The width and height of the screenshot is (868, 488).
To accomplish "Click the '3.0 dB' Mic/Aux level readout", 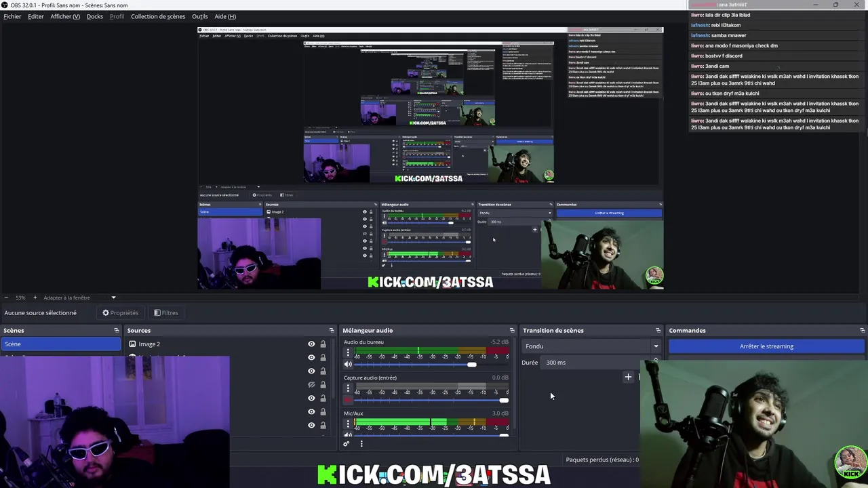I will coord(500,413).
